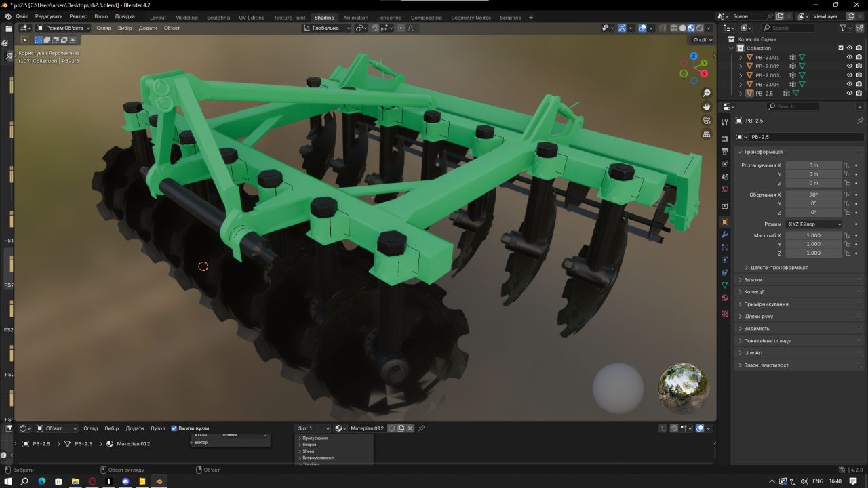Toggle camera view icon in viewport
The height and width of the screenshot is (488, 868).
[x=707, y=121]
